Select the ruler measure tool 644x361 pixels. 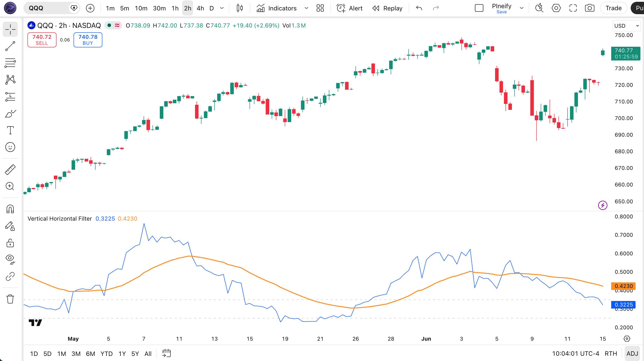coord(10,170)
